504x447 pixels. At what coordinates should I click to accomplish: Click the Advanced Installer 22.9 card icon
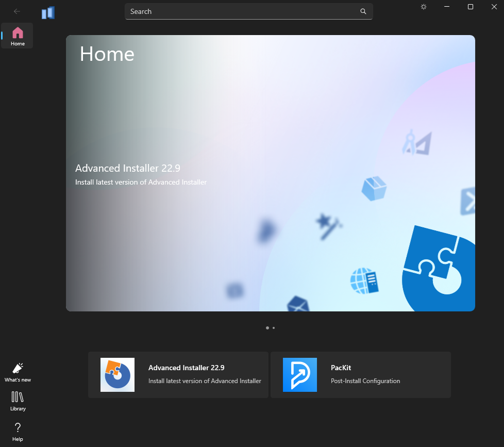pos(117,375)
